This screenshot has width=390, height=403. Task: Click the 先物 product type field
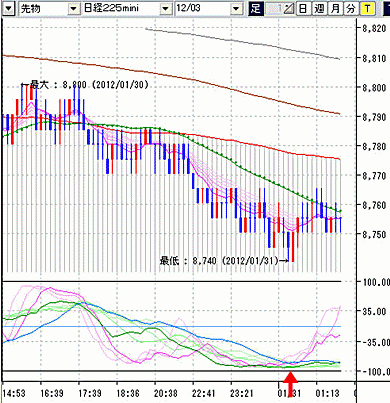pos(43,9)
